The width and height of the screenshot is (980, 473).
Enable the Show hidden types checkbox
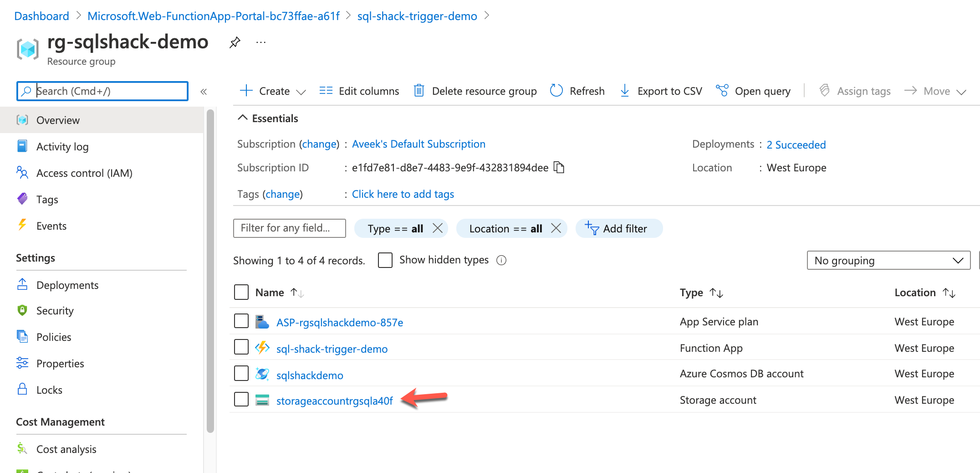[385, 260]
